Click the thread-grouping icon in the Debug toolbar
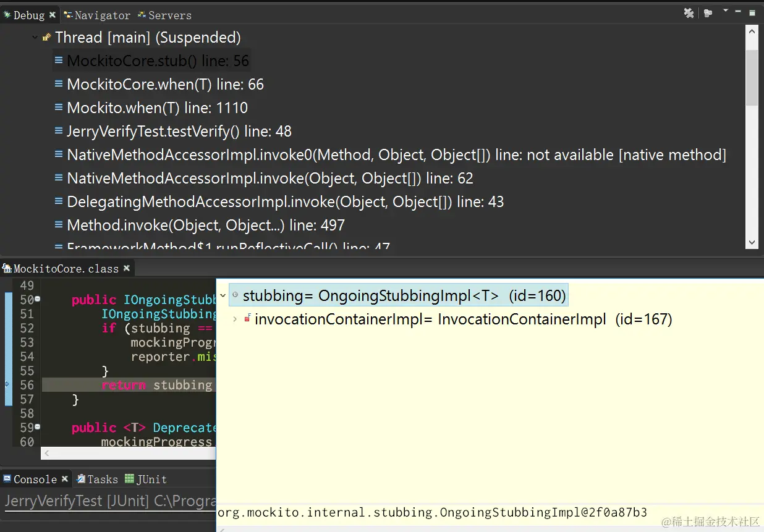This screenshot has height=532, width=764. point(708,13)
